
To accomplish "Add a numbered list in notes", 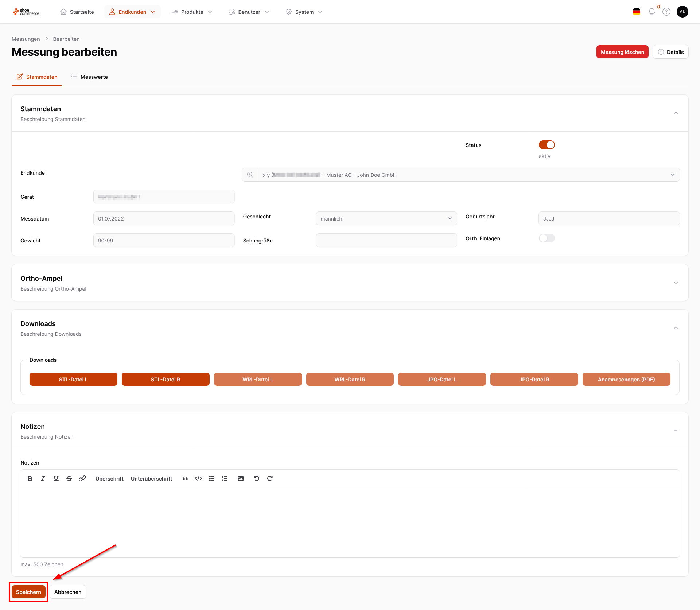I will pos(225,478).
